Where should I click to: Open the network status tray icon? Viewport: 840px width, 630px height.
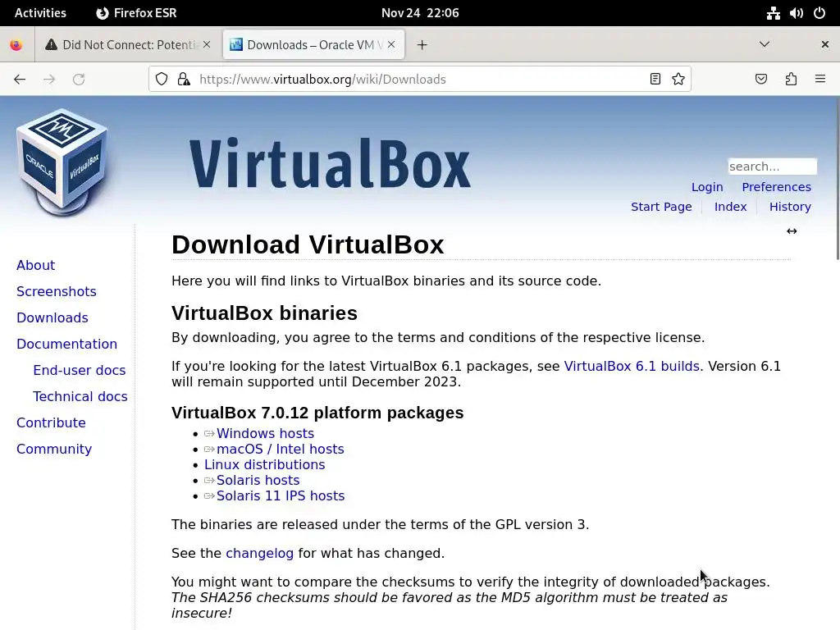tap(773, 13)
